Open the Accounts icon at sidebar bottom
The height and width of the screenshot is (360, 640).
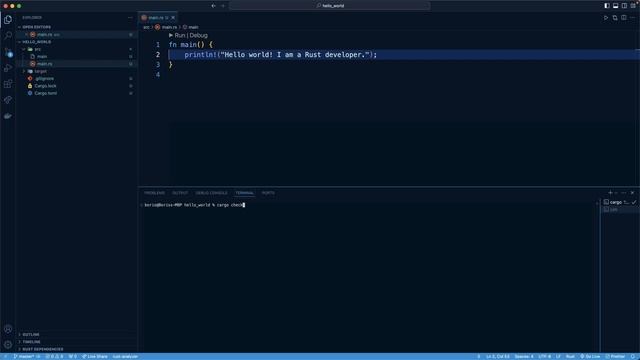click(8, 329)
